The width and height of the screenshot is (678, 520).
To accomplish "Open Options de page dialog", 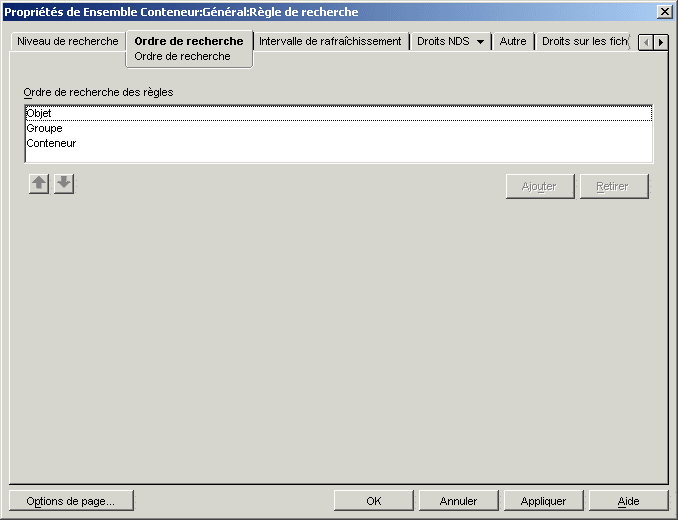I will (x=71, y=501).
